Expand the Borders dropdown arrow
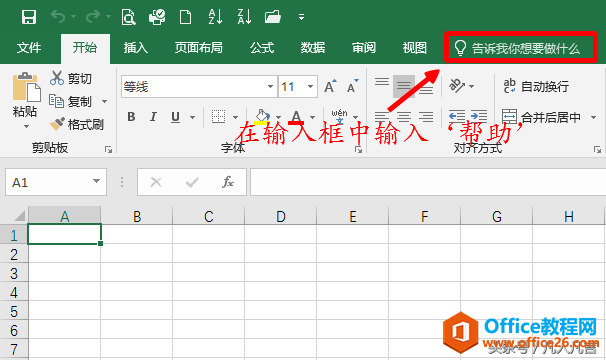 (235, 117)
